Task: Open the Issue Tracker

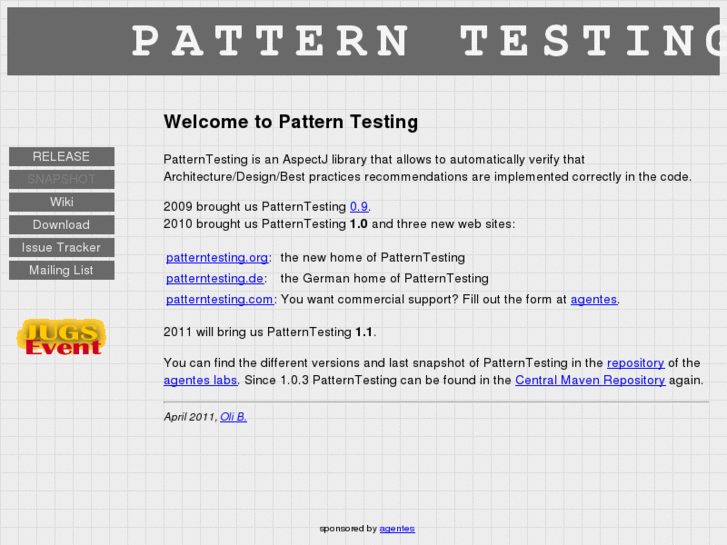Action: point(61,247)
